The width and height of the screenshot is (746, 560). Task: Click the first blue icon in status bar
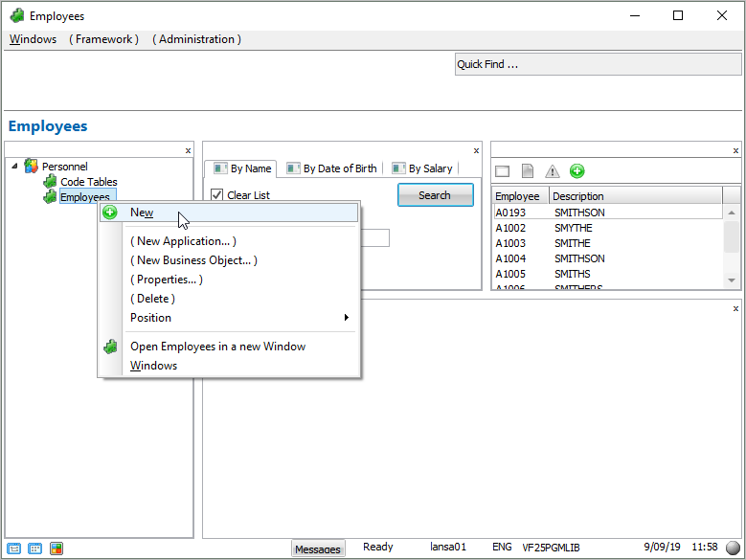coord(14,549)
